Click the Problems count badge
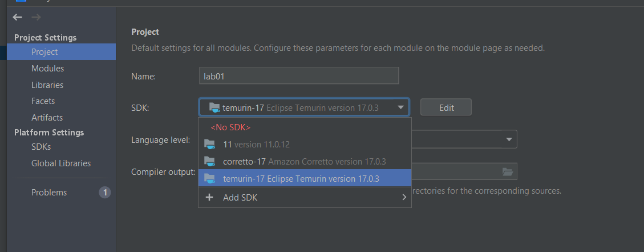Viewport: 644px width, 252px height. point(105,193)
